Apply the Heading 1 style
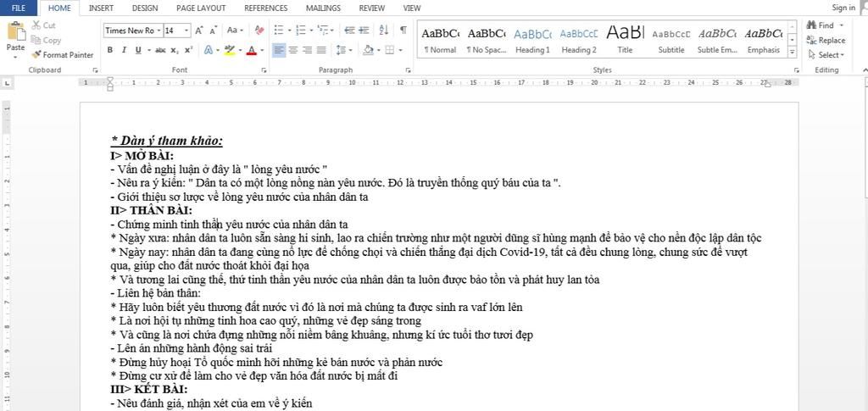This screenshot has height=411, width=868. pyautogui.click(x=532, y=41)
